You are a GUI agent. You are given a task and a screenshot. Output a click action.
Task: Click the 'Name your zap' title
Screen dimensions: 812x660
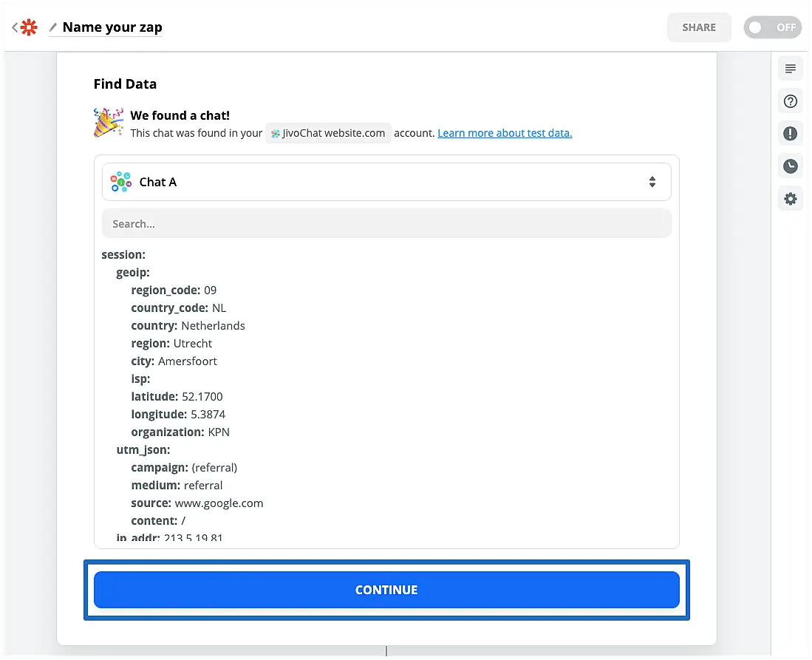(112, 27)
